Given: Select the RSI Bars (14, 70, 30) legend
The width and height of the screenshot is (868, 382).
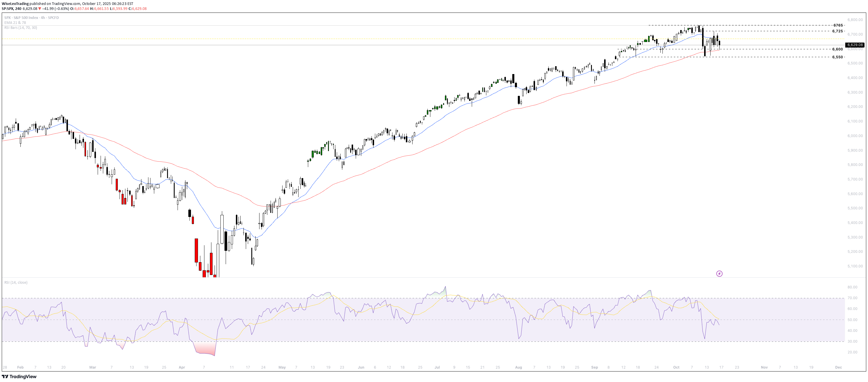Looking at the screenshot, I should (20, 28).
